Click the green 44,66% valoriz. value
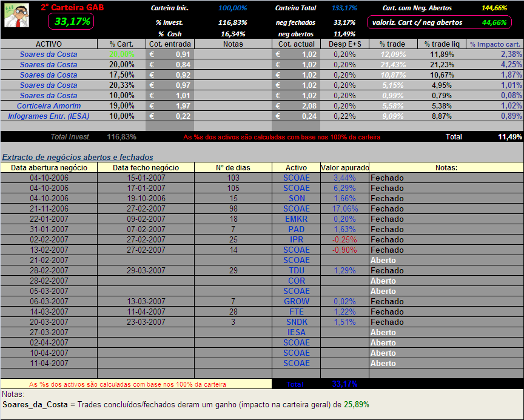Screen dimensions: 524x420 [x=494, y=22]
